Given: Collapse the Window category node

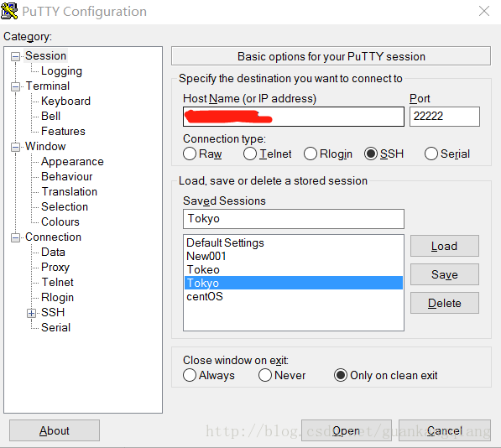Looking at the screenshot, I should tap(15, 147).
